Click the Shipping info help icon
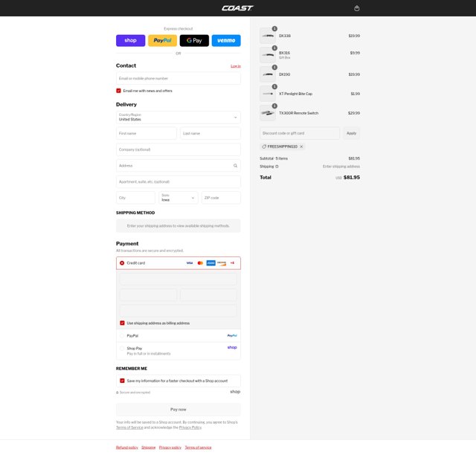Screen dimensions: 476x475 pyautogui.click(x=277, y=167)
